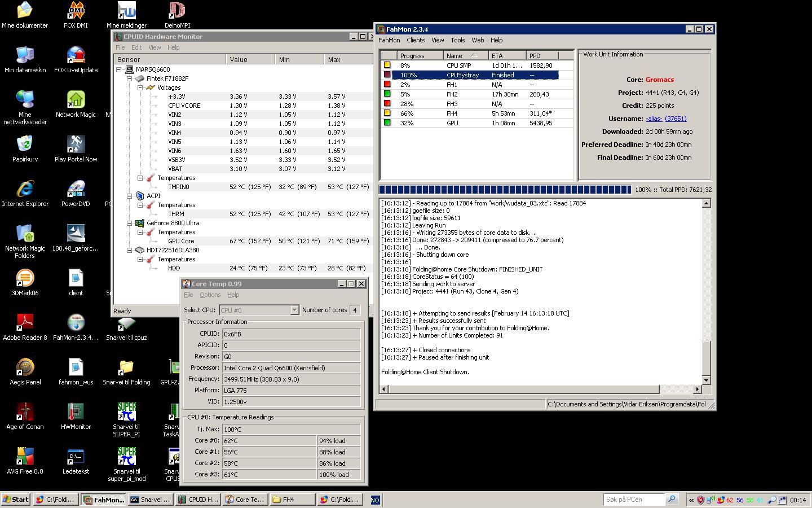Image resolution: width=812 pixels, height=508 pixels.
Task: Open Network Magic Folders icon
Action: click(x=25, y=242)
